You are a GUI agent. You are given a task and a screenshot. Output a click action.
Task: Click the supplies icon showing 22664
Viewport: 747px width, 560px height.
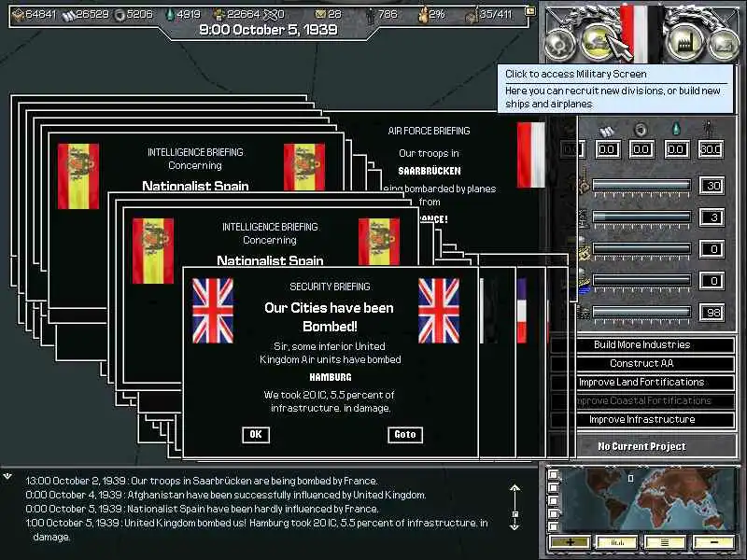(219, 15)
